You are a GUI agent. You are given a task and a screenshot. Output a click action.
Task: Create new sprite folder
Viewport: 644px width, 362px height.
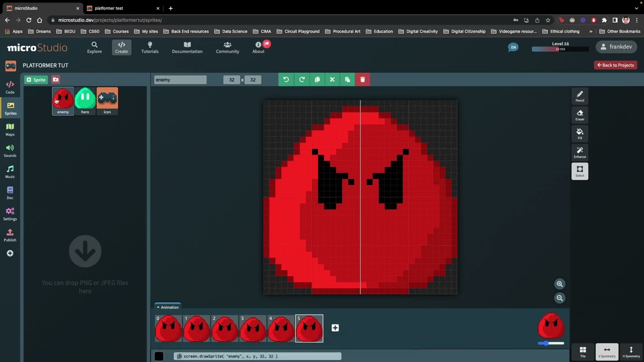click(55, 79)
